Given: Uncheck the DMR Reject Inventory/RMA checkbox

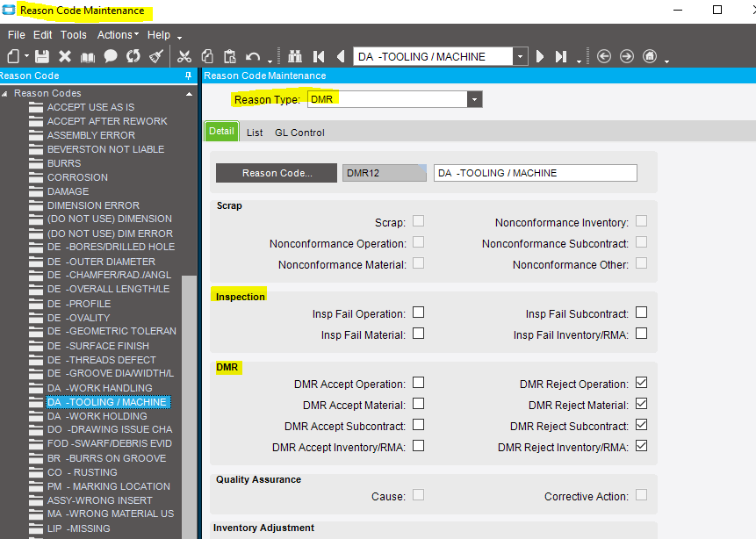Looking at the screenshot, I should [641, 446].
